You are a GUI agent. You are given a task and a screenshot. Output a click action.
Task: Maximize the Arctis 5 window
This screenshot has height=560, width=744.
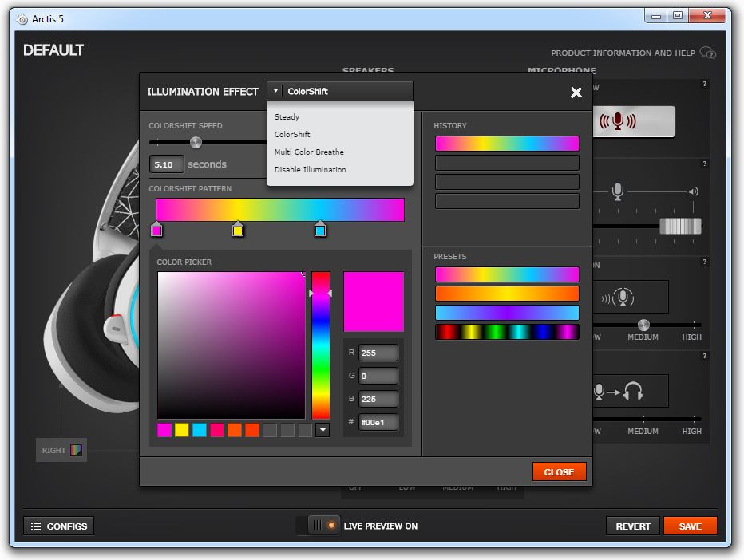(x=678, y=16)
